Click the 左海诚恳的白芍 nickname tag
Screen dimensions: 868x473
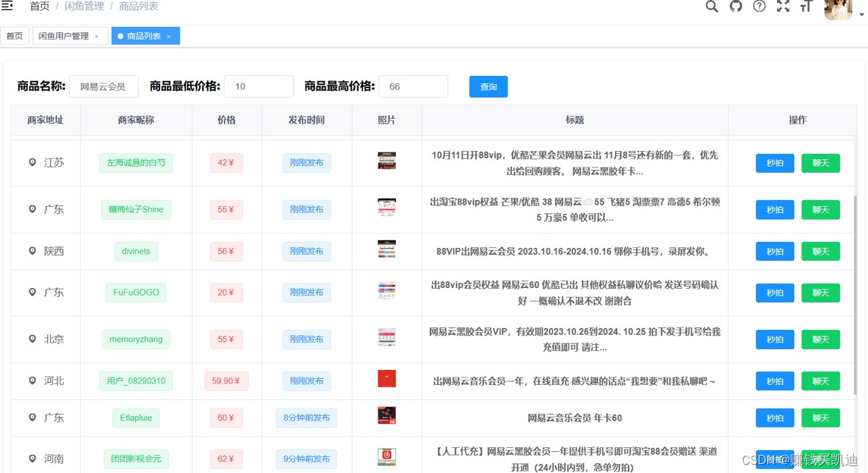click(136, 163)
